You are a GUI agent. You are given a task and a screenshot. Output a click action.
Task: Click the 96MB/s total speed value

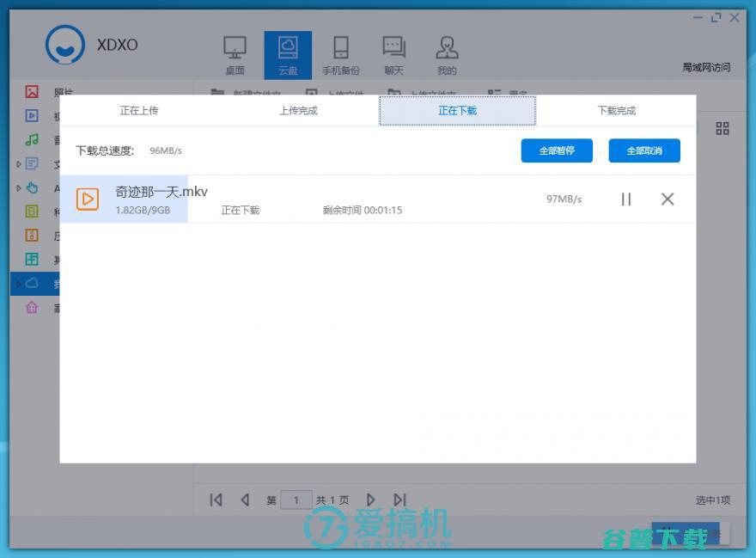pos(166,150)
